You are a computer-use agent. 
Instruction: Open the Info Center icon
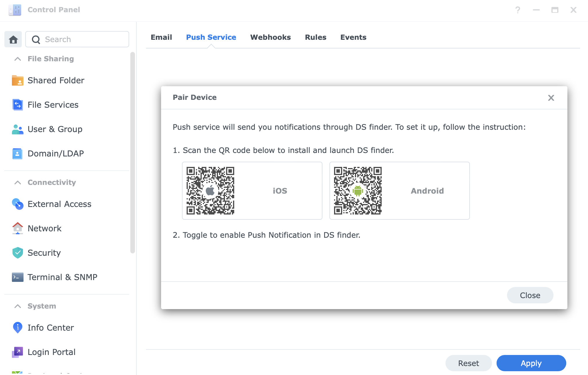17,328
